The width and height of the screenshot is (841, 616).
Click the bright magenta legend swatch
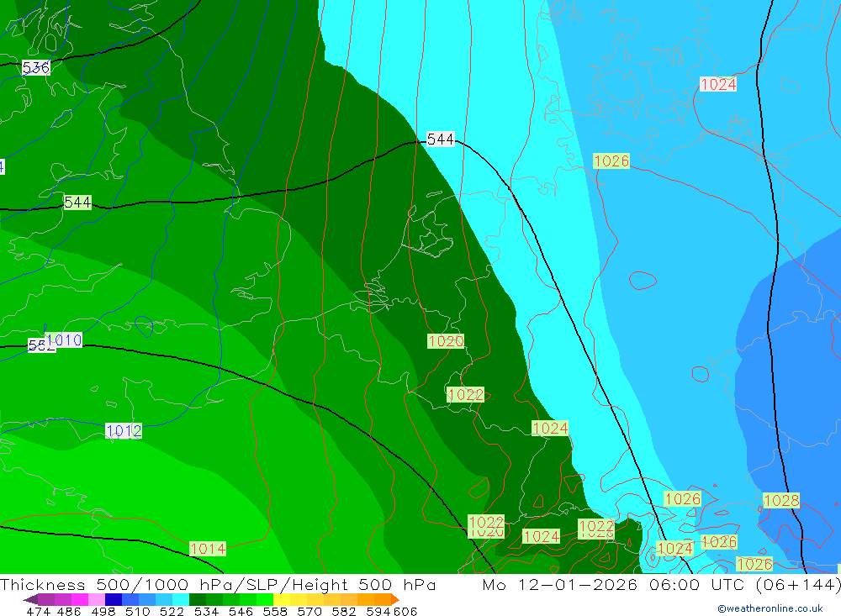pyautogui.click(x=78, y=599)
